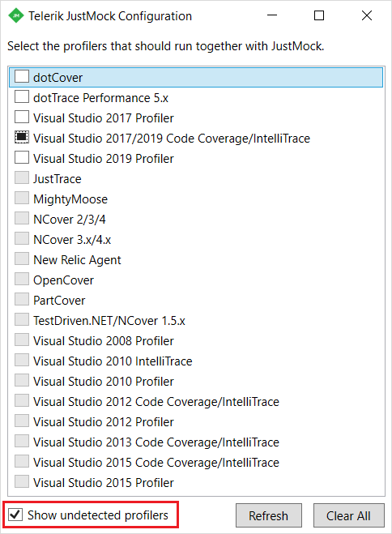
Task: Select the 'Visual Studio 2008 Profiler' label
Action: click(104, 341)
